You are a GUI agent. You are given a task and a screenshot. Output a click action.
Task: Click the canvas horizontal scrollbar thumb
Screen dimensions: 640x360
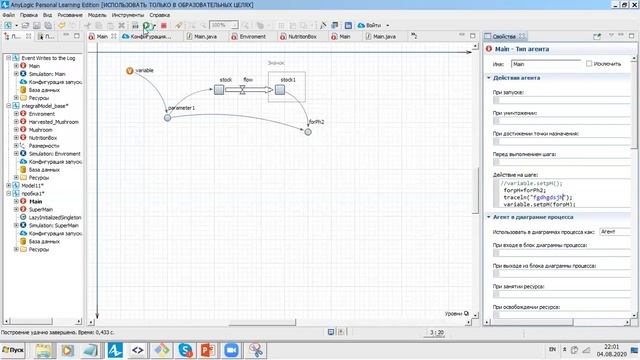262,322
